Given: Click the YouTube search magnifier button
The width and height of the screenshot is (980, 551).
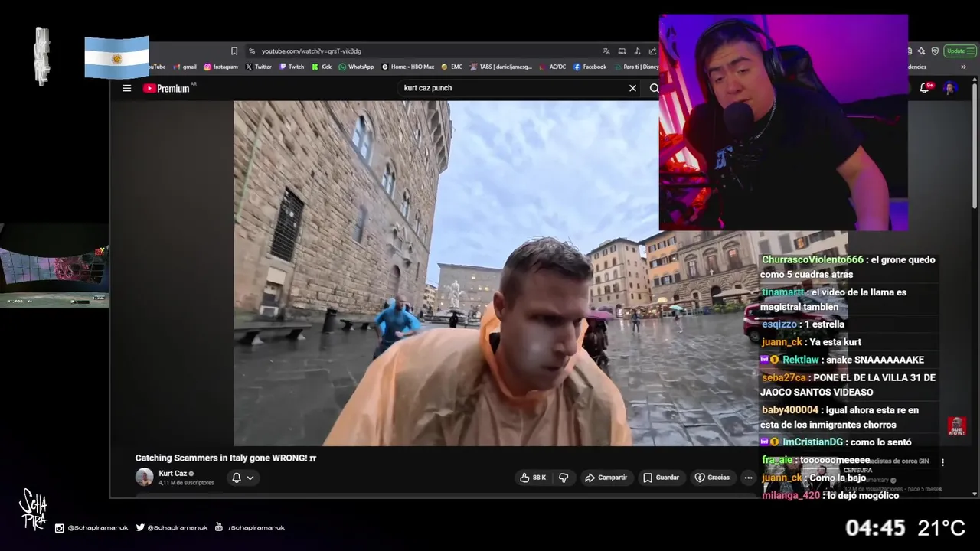Looking at the screenshot, I should tap(654, 88).
